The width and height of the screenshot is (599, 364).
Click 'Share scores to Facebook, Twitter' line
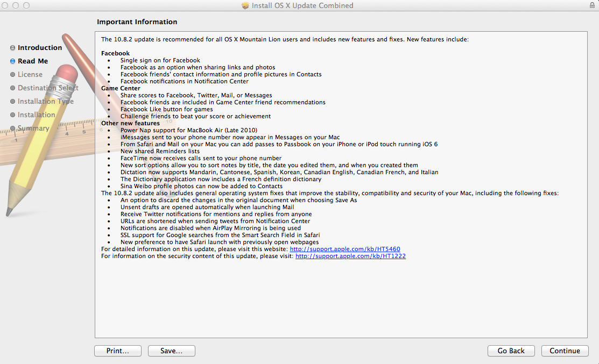click(196, 95)
